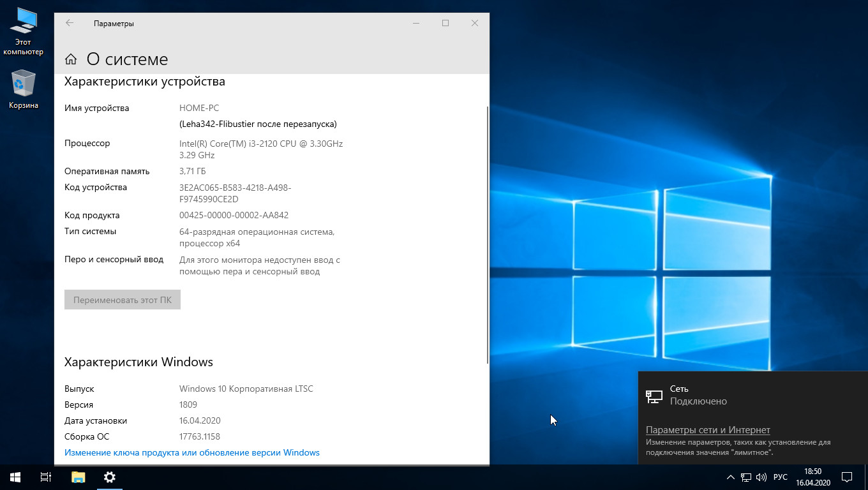Open Параметры сети и Интернет link
Viewport: 868px width, 490px height.
[708, 430]
